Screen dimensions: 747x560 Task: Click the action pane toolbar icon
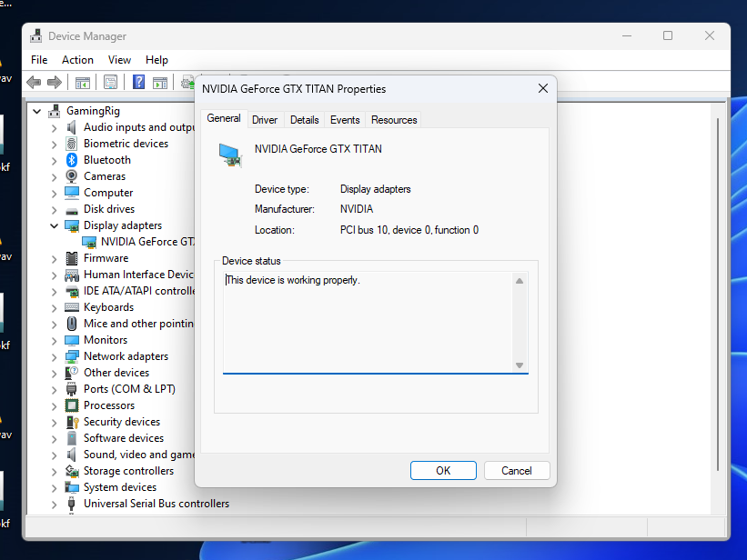[160, 83]
